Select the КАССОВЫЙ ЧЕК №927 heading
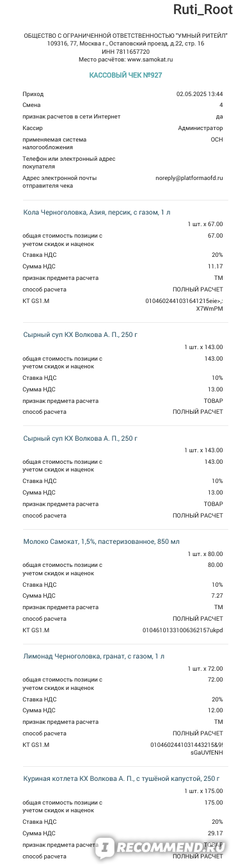The image size is (236, 868). pos(126,75)
